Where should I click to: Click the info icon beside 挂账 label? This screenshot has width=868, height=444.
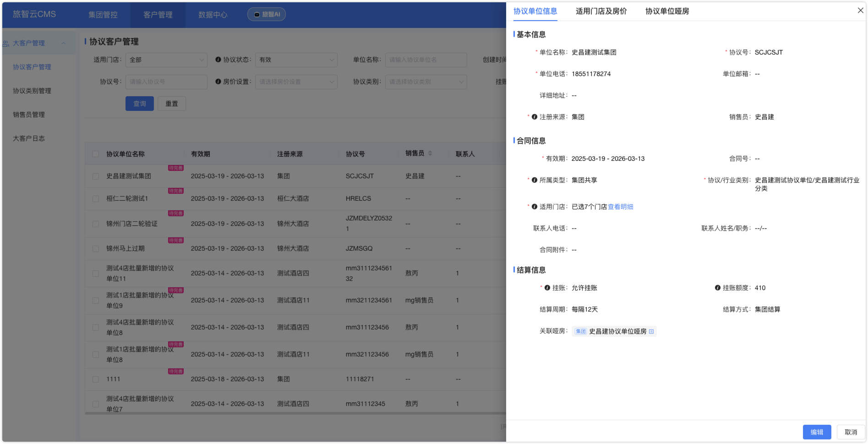[547, 288]
